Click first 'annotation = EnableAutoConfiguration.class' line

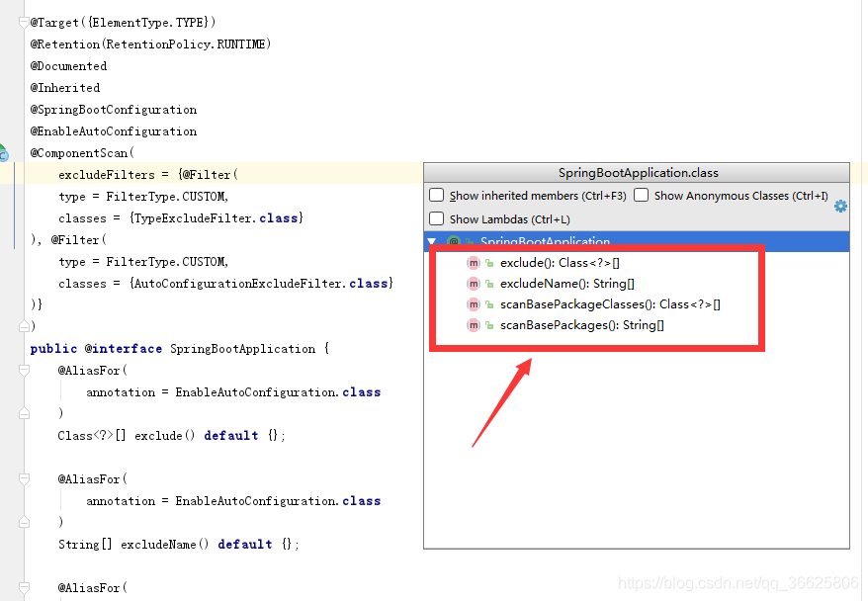point(233,392)
